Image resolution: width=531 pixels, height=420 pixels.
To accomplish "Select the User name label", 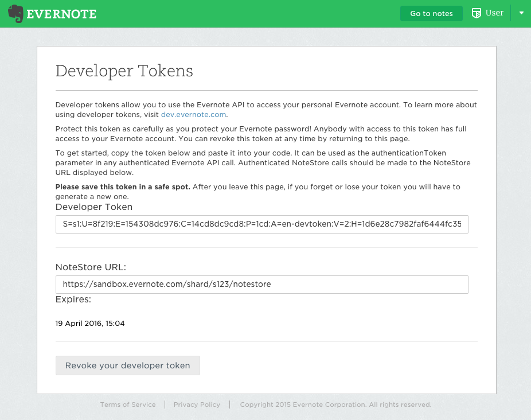I will (494, 13).
